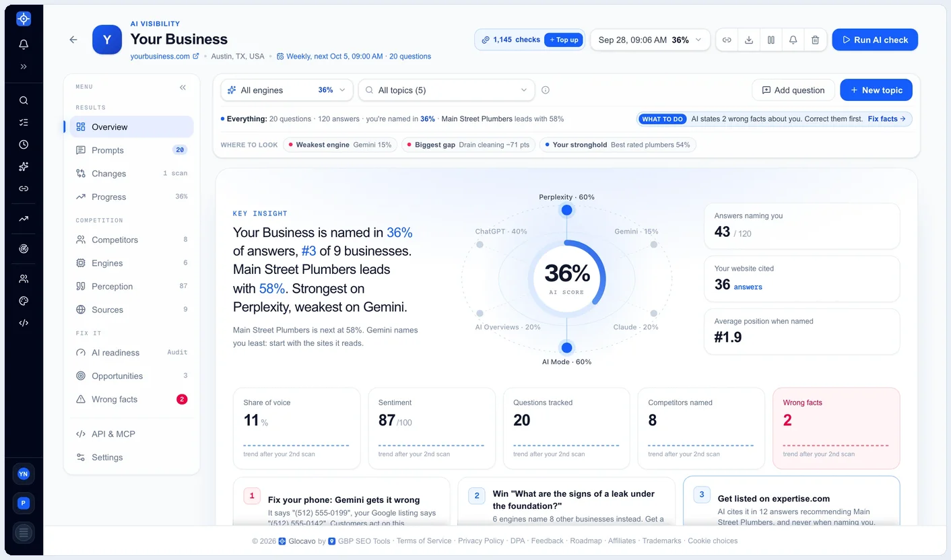Open the yourbusiness.com link
The width and height of the screenshot is (951, 560).
tap(164, 57)
